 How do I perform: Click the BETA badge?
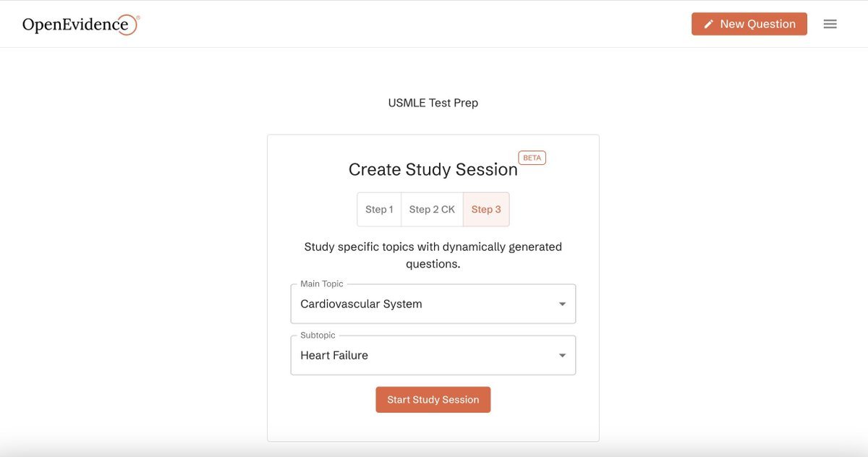pyautogui.click(x=532, y=158)
